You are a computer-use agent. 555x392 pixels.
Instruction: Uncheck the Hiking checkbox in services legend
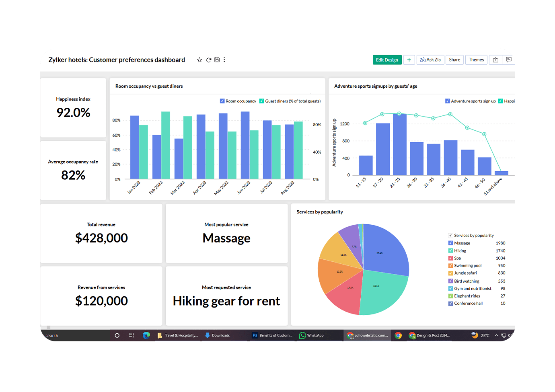(x=450, y=251)
